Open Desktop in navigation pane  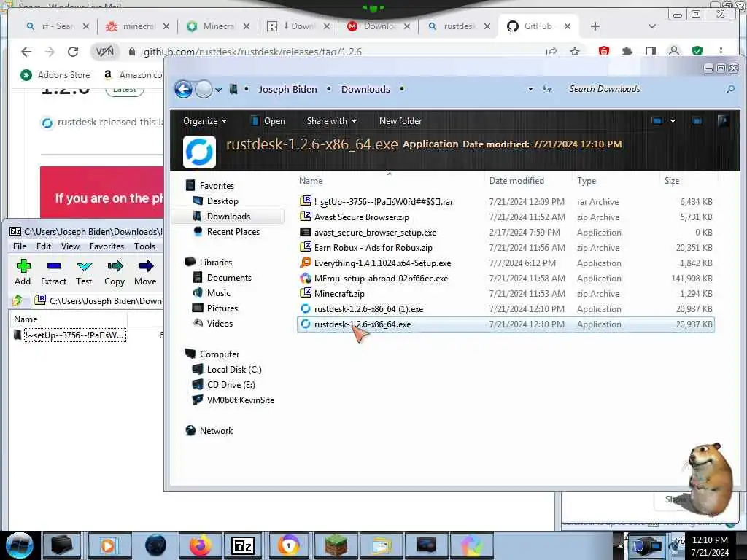[222, 201]
